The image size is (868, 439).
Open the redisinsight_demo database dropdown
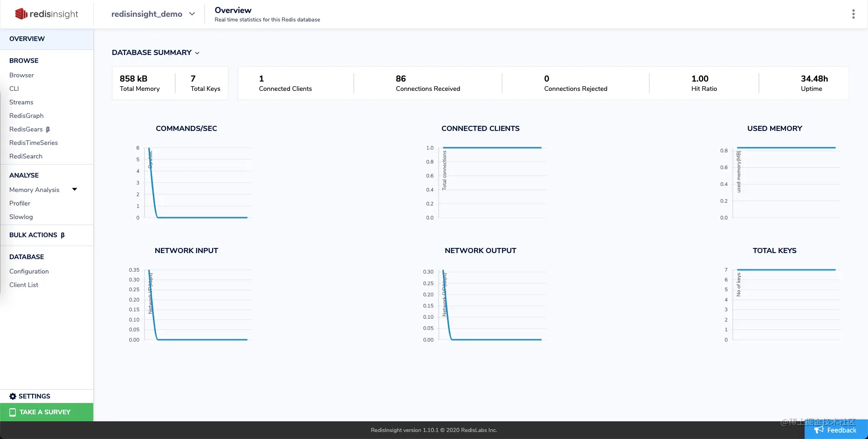click(153, 14)
